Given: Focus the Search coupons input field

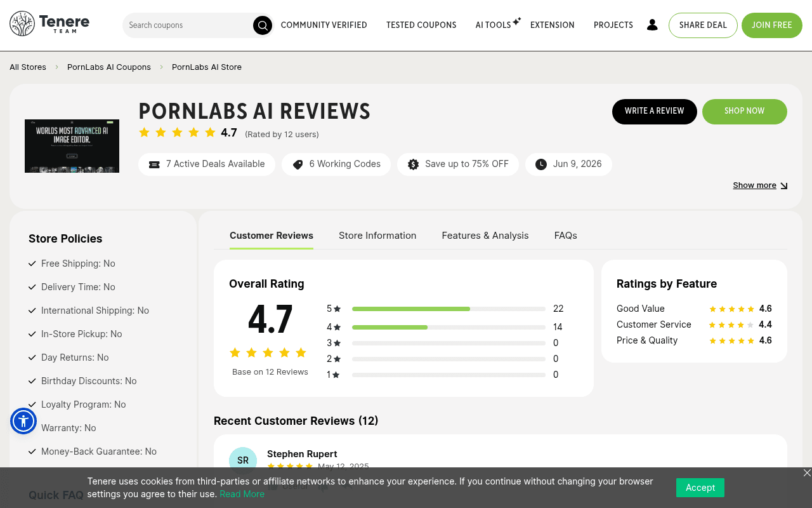Looking at the screenshot, I should tap(188, 25).
